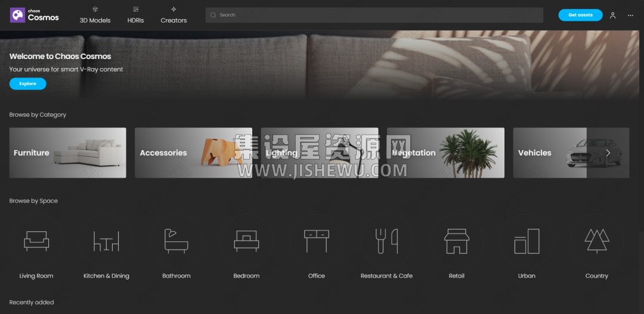
Task: Click the cube icon above 3D Models
Action: click(x=95, y=9)
